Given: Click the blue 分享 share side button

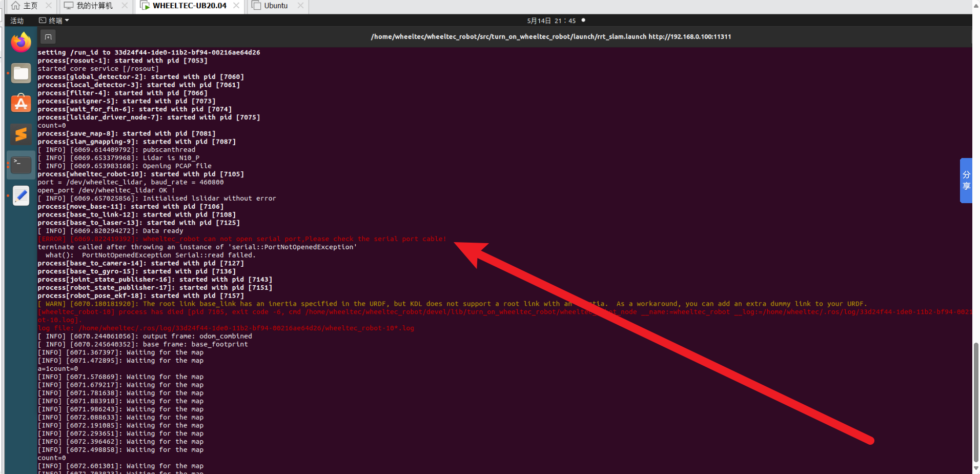Looking at the screenshot, I should [966, 181].
